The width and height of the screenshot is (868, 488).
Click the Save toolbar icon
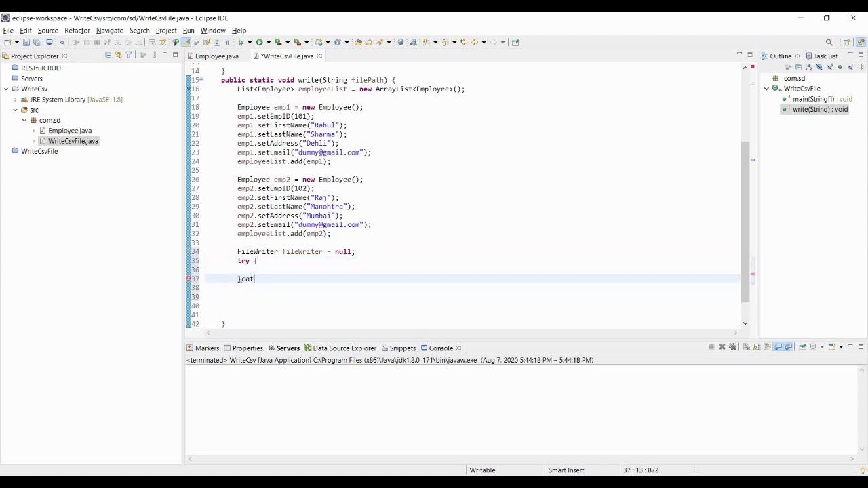point(26,42)
